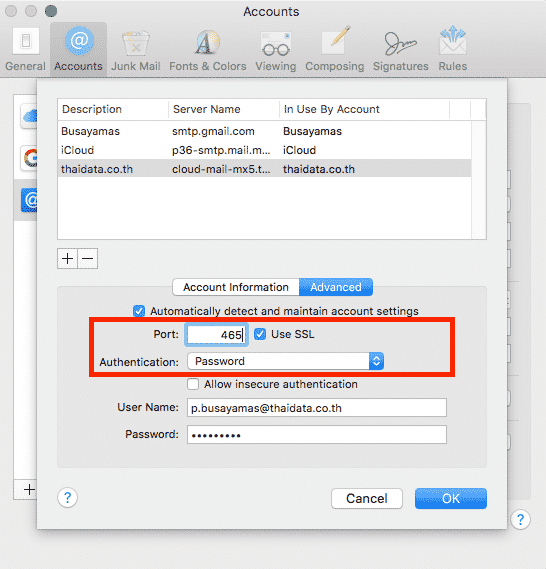
Task: Click the OK button
Action: click(x=451, y=498)
